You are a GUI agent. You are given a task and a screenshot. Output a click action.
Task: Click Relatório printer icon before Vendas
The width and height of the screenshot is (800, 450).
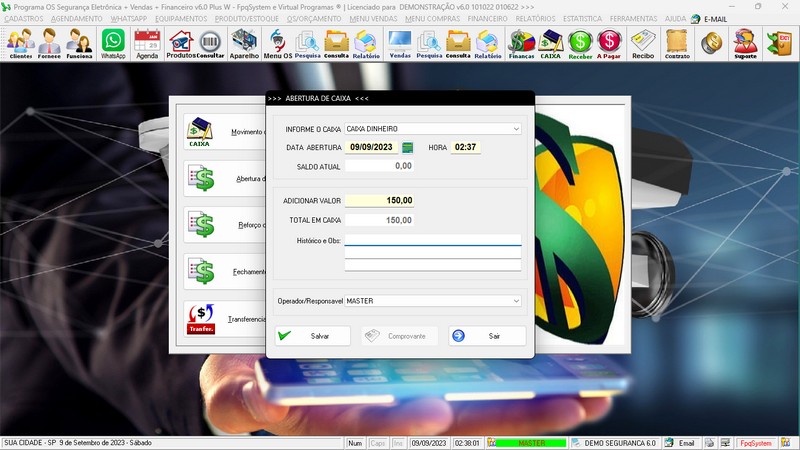coord(366,44)
